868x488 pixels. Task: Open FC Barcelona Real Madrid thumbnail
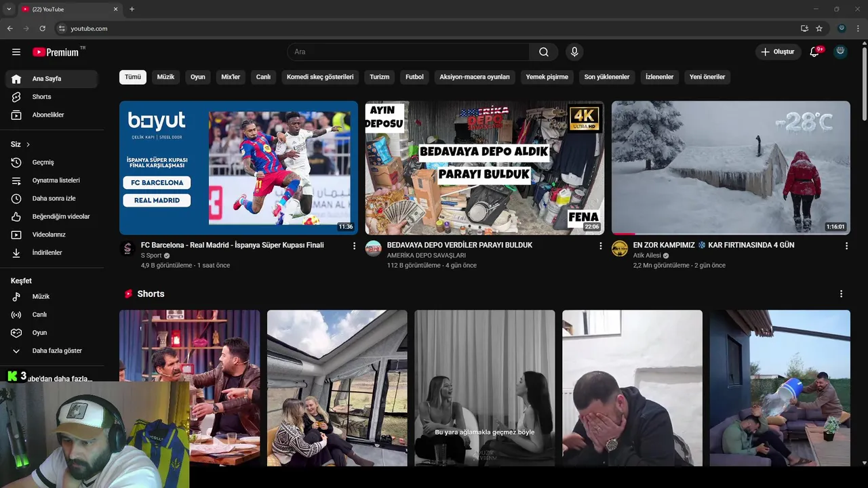click(239, 168)
